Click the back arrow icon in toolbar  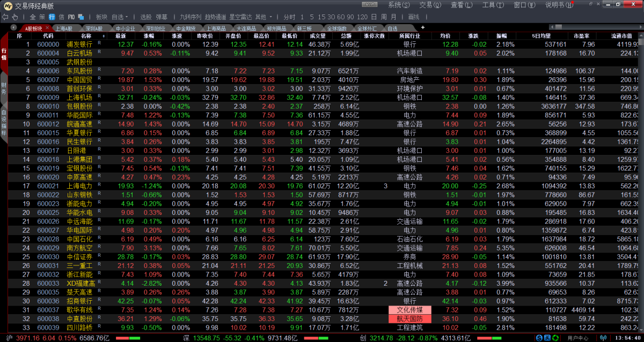click(5, 17)
